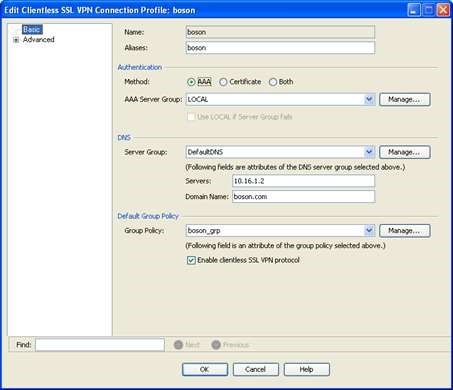Confirm changes with the OK button
The height and width of the screenshot is (390, 453).
pos(205,369)
